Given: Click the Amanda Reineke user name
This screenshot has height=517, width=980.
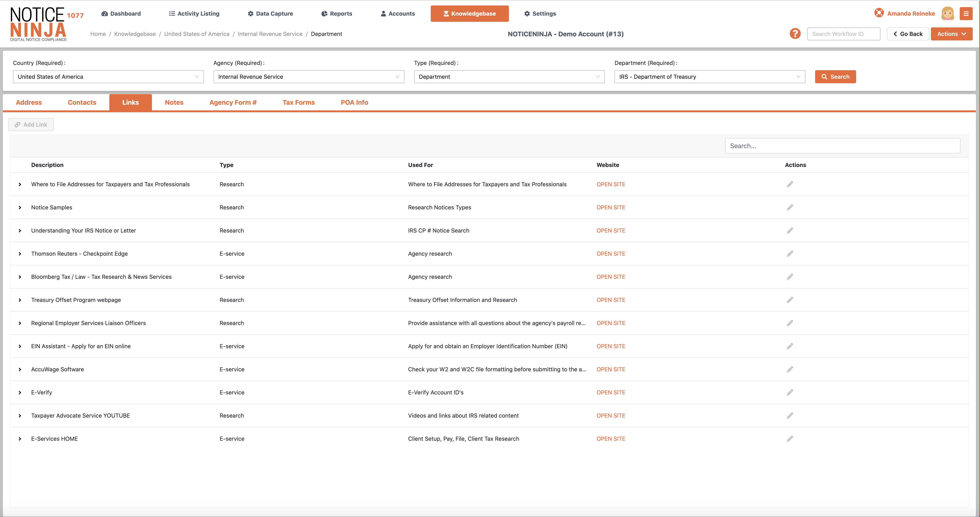Looking at the screenshot, I should (911, 14).
